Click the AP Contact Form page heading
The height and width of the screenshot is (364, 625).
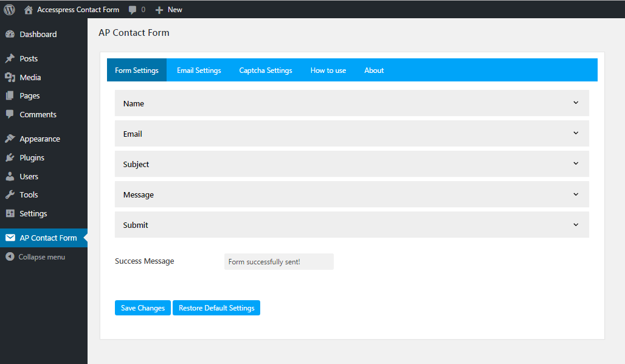(x=134, y=33)
